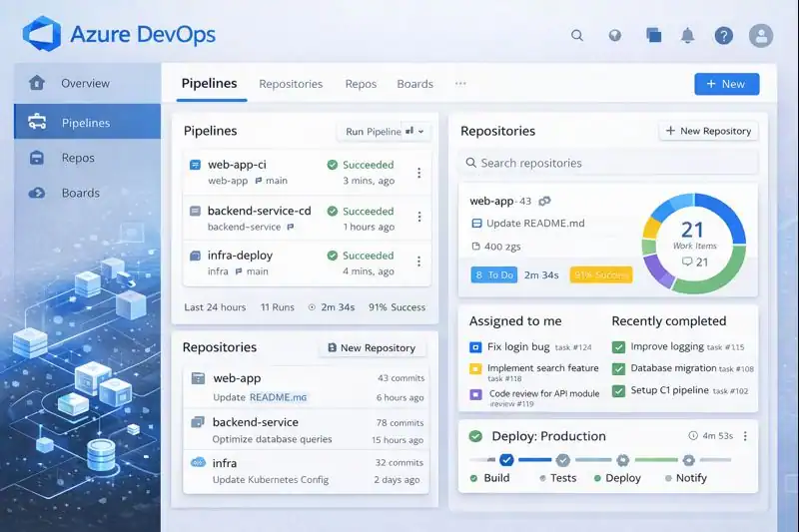Open backend-service repository row

[x=306, y=429]
